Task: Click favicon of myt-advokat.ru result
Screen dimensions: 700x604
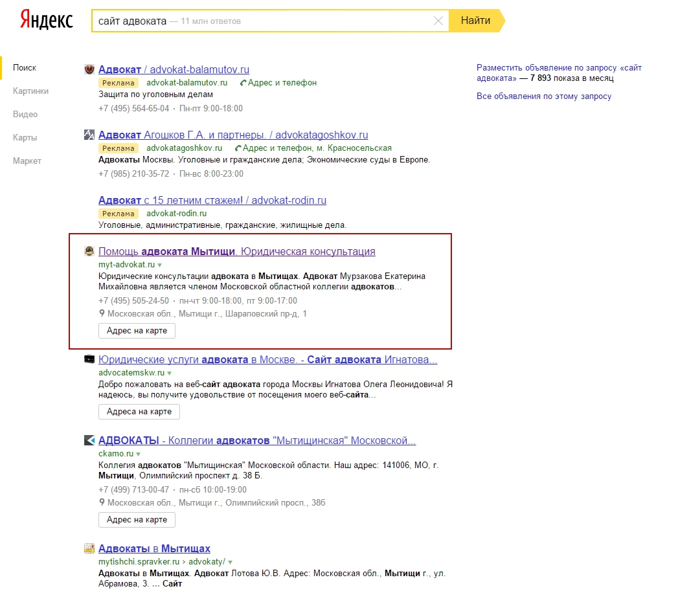Action: (x=89, y=251)
